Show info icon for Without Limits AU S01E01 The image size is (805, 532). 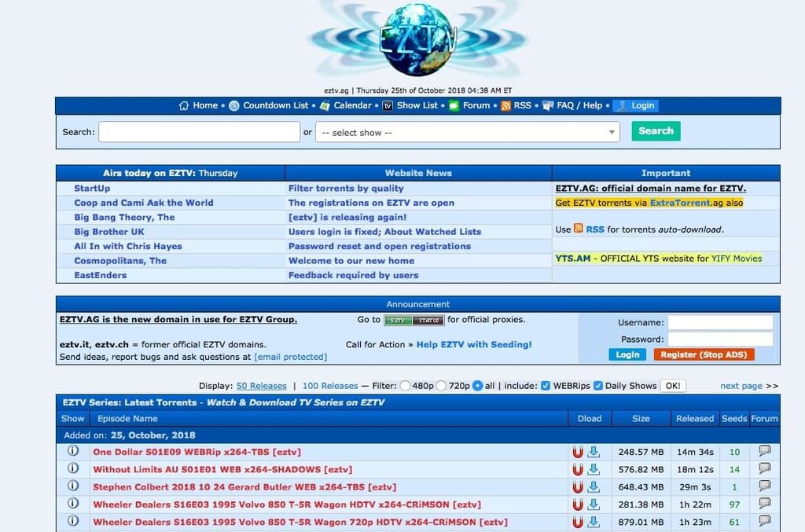[73, 468]
